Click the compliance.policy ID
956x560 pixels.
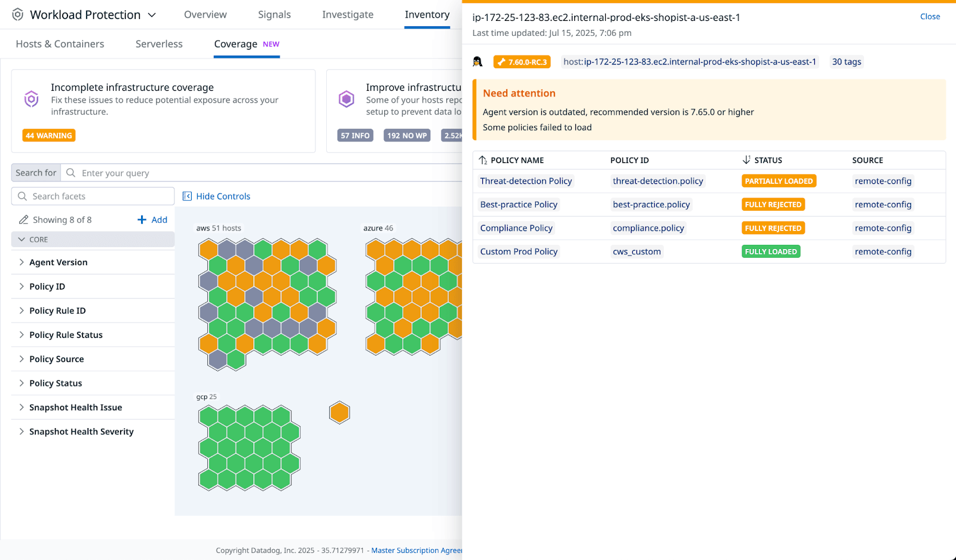[x=648, y=228]
